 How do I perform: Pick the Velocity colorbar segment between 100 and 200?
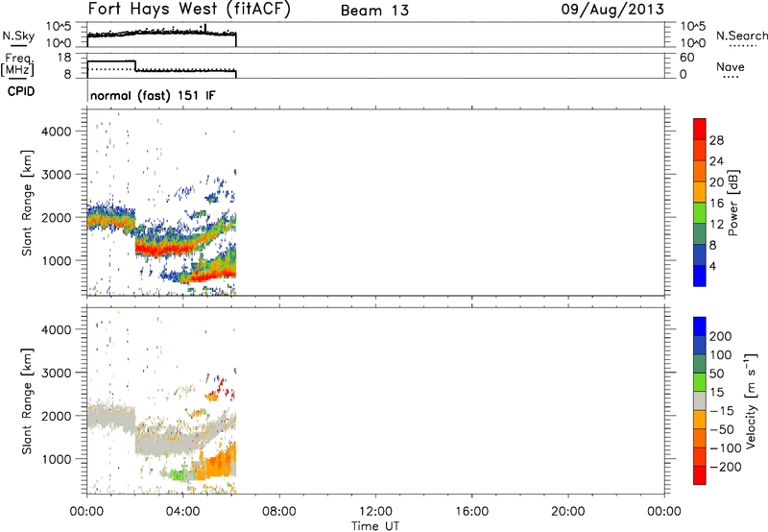point(700,345)
